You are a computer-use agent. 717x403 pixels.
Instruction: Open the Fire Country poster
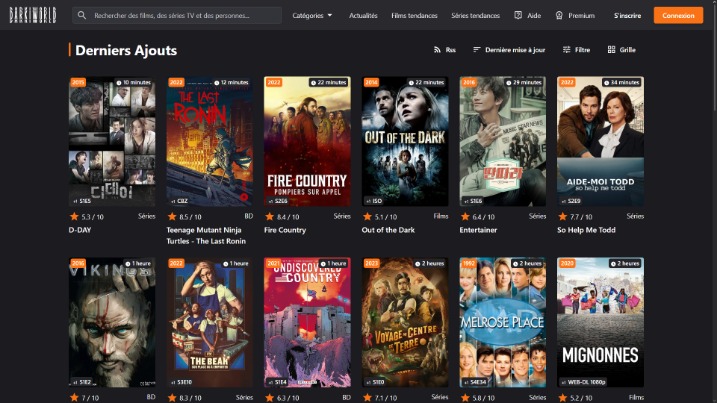(307, 141)
